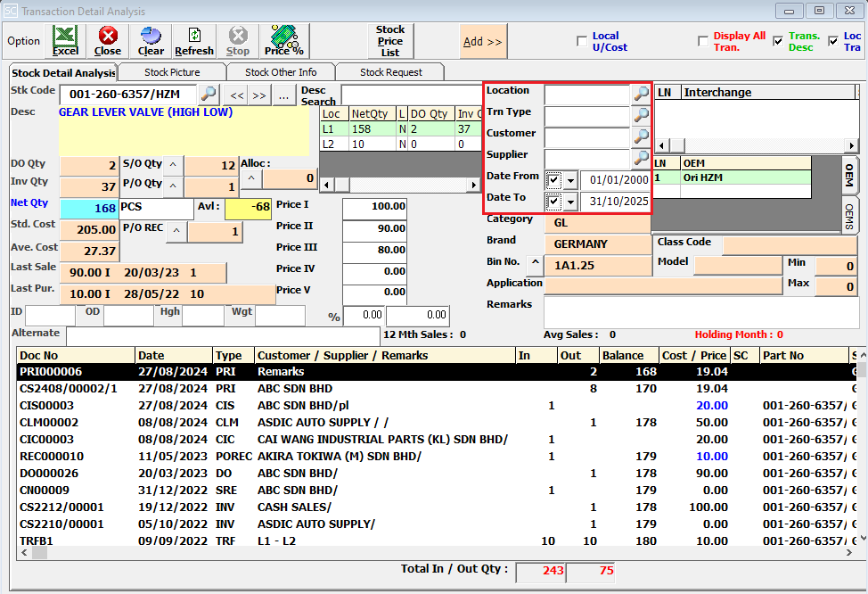The image size is (868, 594).
Task: Click the Add >> button
Action: click(483, 42)
